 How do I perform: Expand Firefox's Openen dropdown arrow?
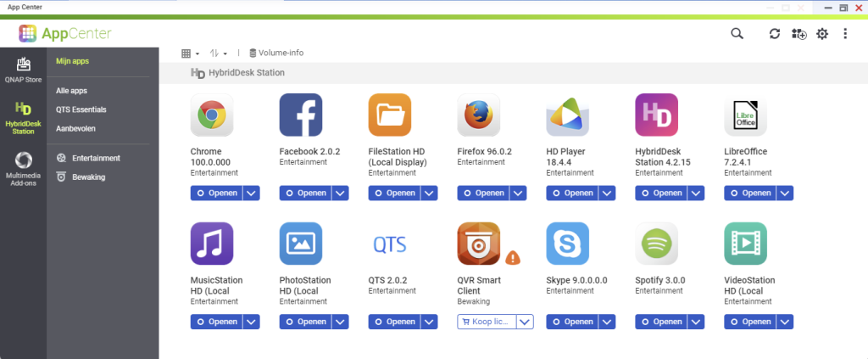click(518, 193)
